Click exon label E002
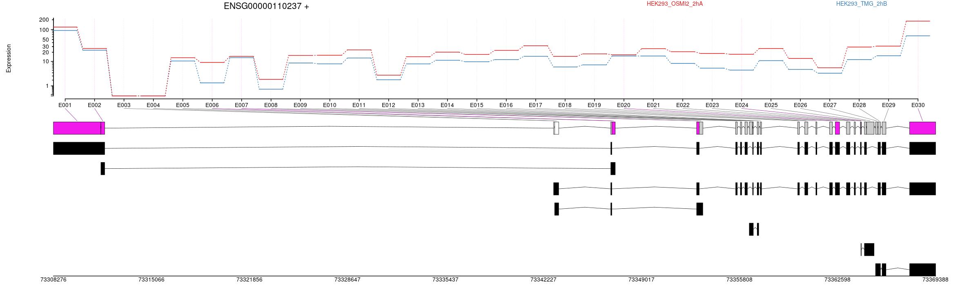Screen dimensions: 980x286 click(94, 105)
